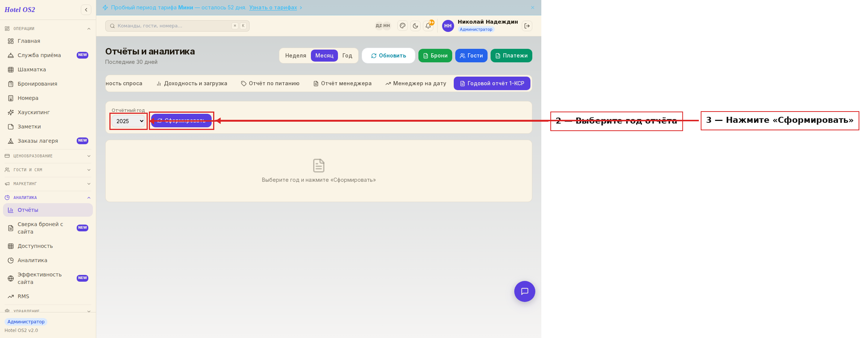Follow the Узнать о тарифах link
The width and height of the screenshot is (868, 338).
pos(273,8)
